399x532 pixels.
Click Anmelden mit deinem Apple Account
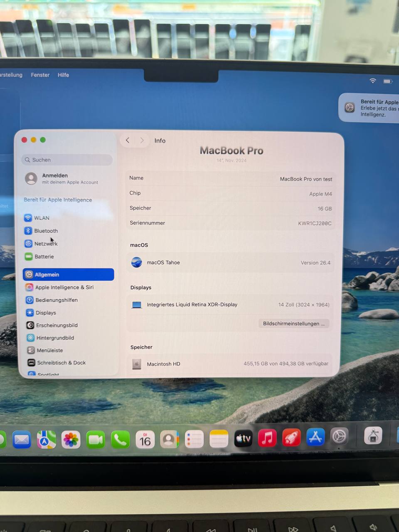62,179
